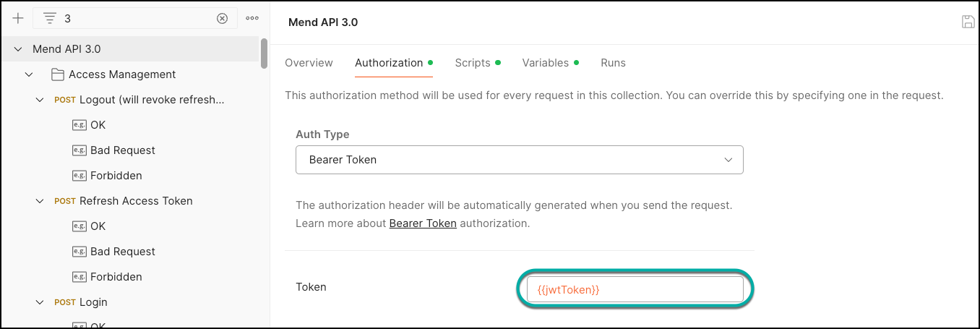
Task: Click the filter icon in the search box
Action: tap(49, 18)
